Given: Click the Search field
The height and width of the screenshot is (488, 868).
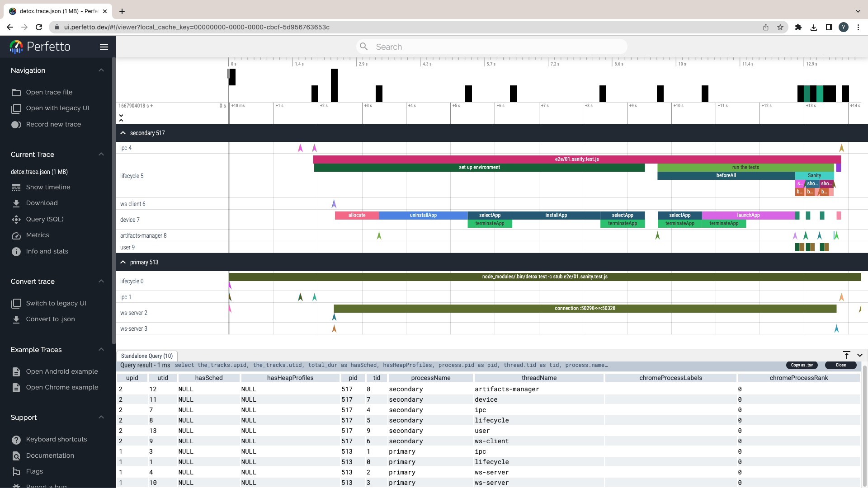Looking at the screenshot, I should pyautogui.click(x=491, y=47).
